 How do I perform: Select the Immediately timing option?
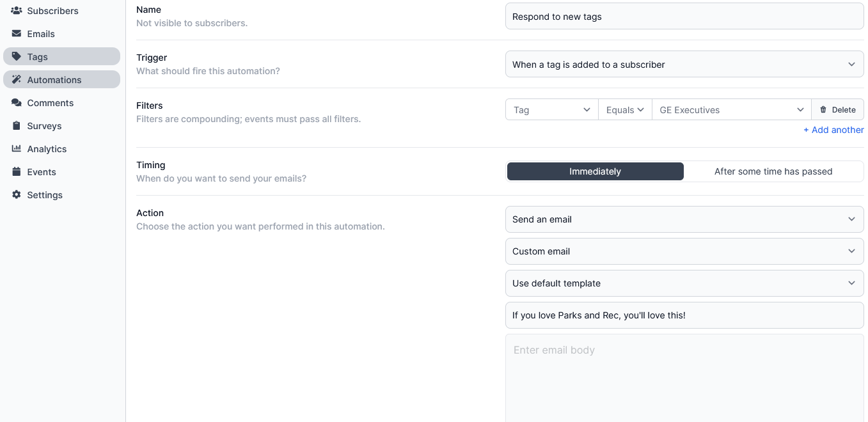pyautogui.click(x=595, y=171)
